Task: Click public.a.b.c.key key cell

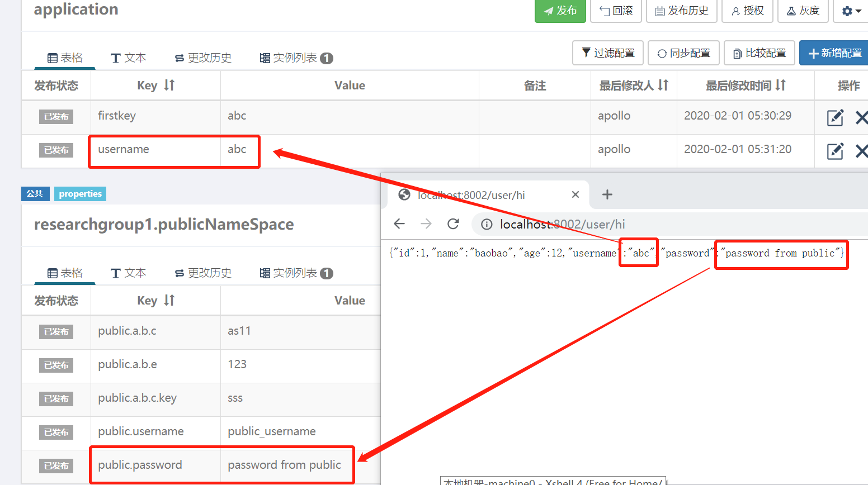Action: 155,400
